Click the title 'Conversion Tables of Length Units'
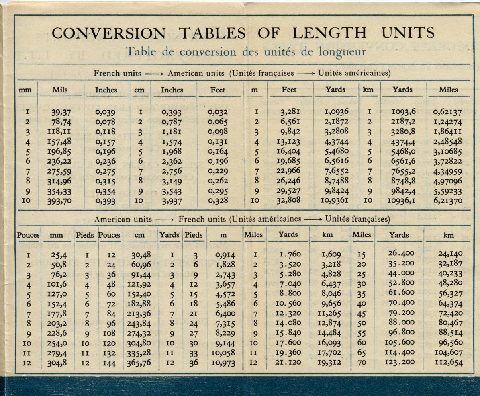480x396 pixels. (243, 33)
